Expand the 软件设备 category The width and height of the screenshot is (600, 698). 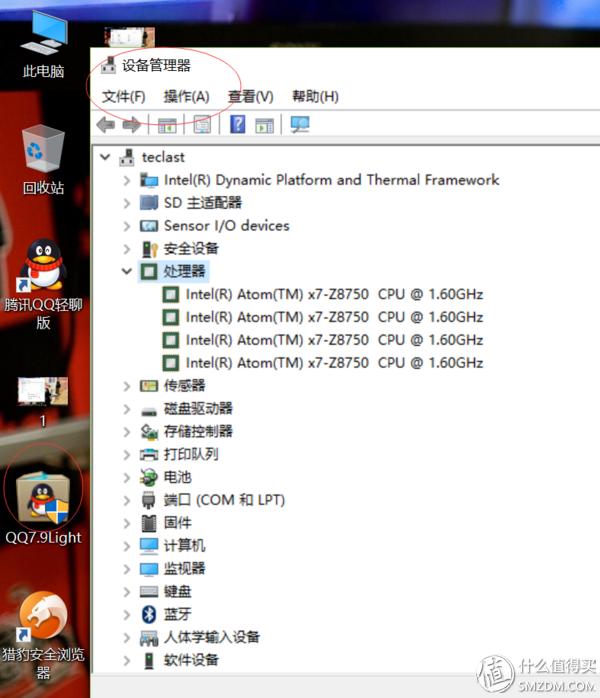(x=127, y=660)
